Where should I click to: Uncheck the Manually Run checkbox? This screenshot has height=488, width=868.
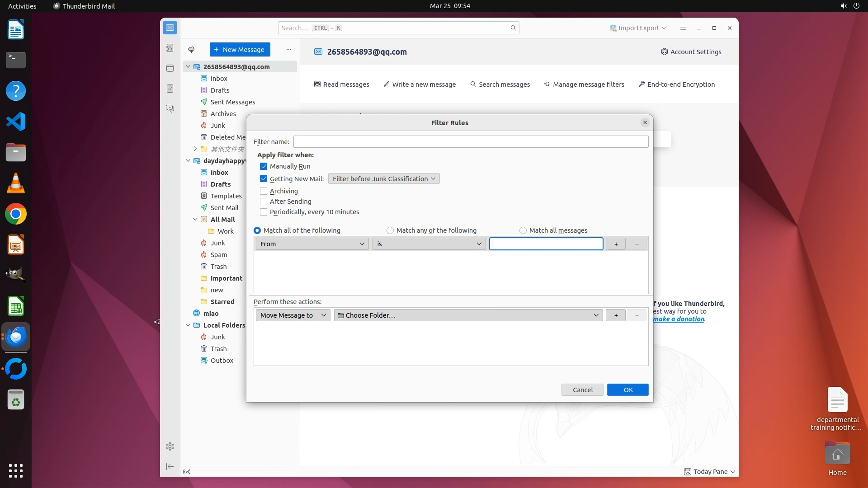[x=264, y=166]
